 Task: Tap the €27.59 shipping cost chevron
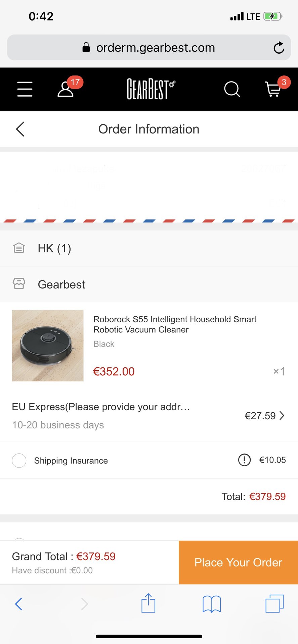[x=282, y=416]
